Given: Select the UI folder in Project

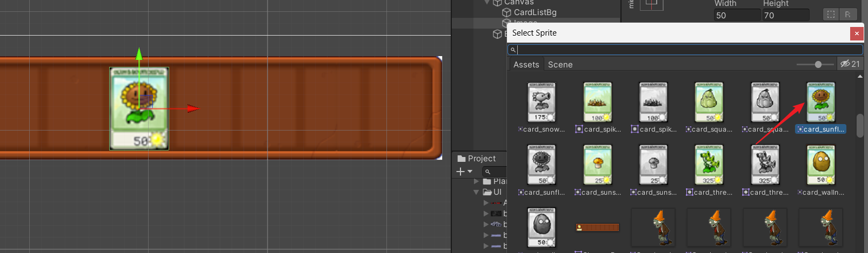Looking at the screenshot, I should [492, 192].
